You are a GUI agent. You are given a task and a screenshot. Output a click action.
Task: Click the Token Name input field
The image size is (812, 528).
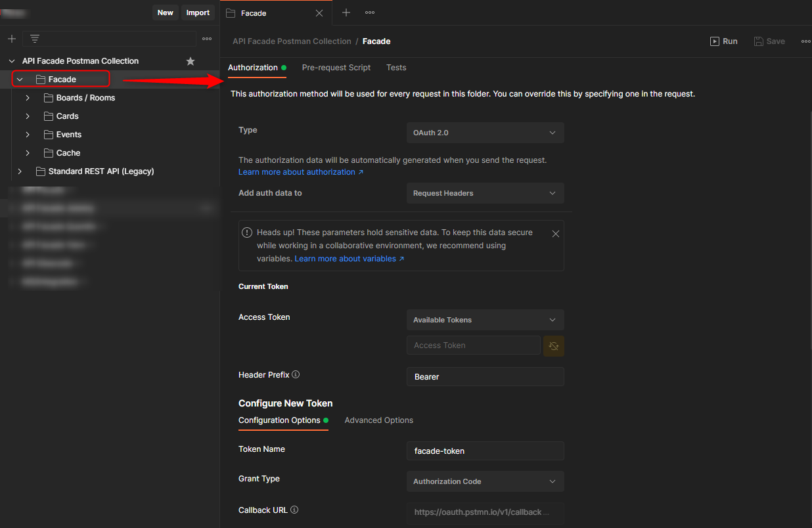(x=485, y=451)
